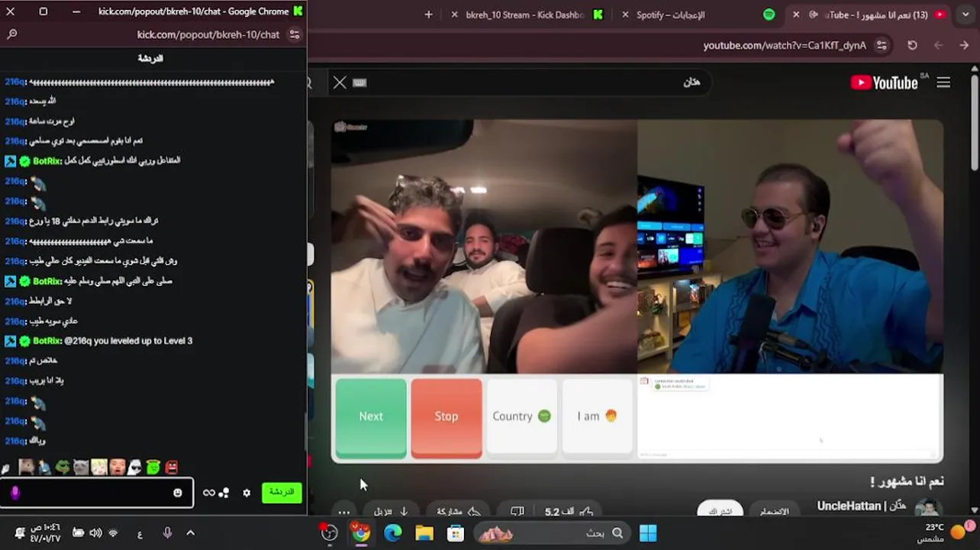This screenshot has height=550, width=980.
Task: Send message with green الدردشة button
Action: [x=282, y=492]
